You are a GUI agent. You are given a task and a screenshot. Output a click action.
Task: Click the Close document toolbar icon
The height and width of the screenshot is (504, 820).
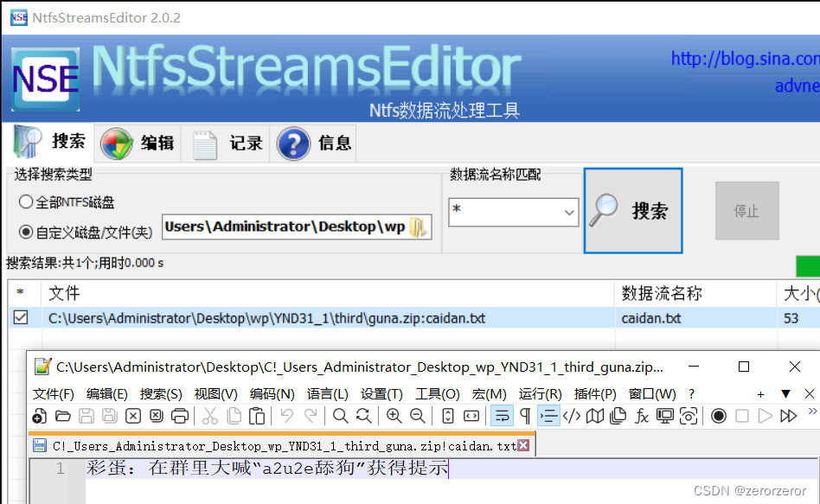point(133,416)
